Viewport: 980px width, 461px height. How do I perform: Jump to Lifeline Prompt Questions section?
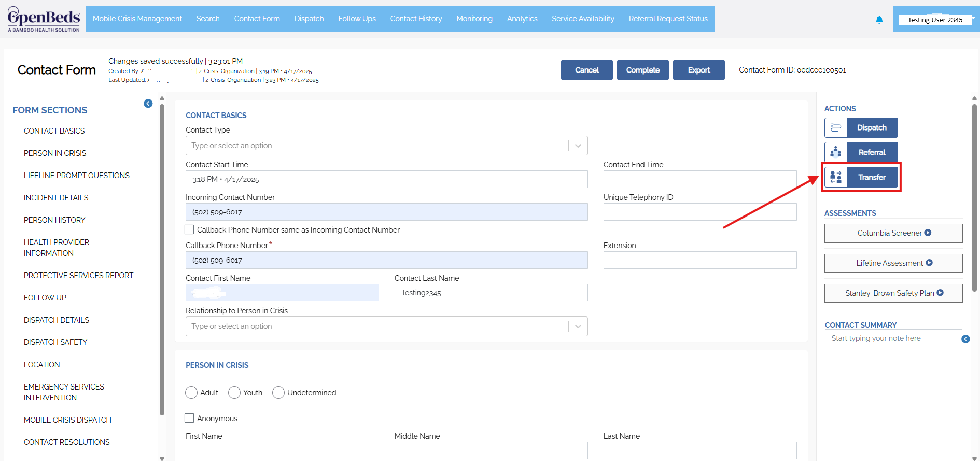pos(77,176)
